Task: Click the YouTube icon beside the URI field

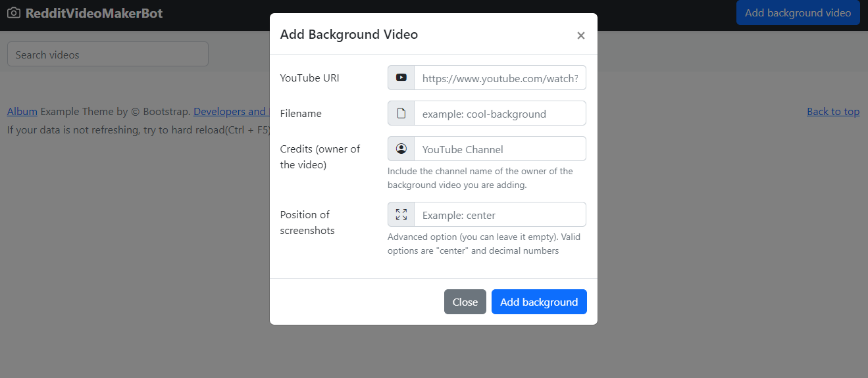Action: click(401, 78)
